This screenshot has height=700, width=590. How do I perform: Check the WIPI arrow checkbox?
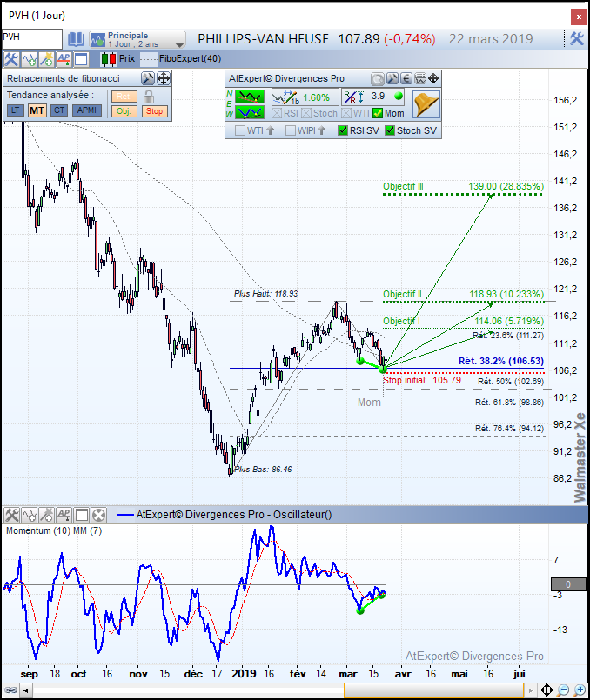291,130
